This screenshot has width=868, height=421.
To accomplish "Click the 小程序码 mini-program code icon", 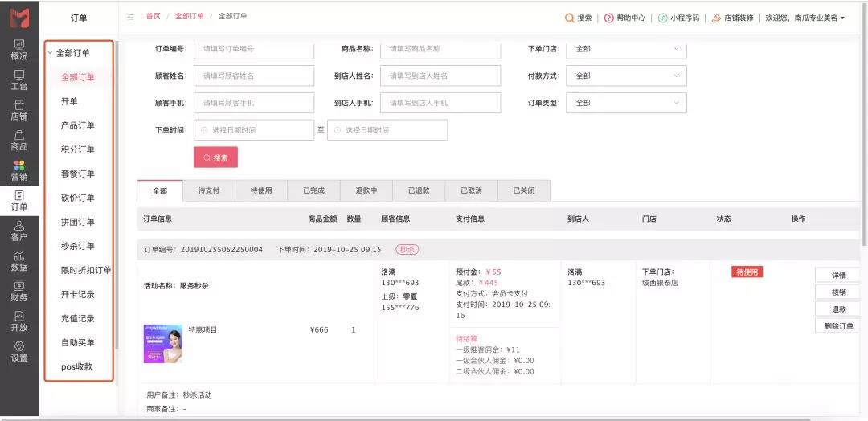I will [x=662, y=18].
